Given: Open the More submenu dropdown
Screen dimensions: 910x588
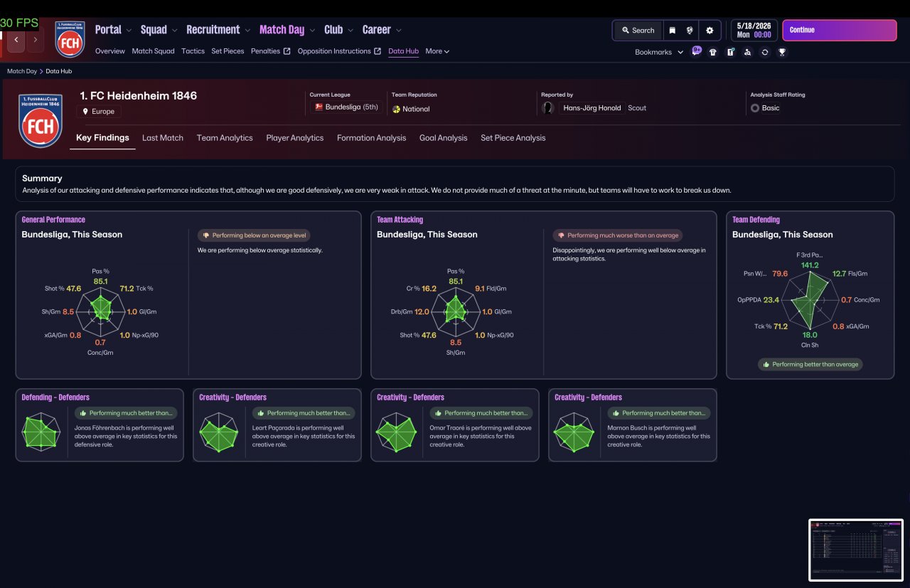Looking at the screenshot, I should (437, 51).
